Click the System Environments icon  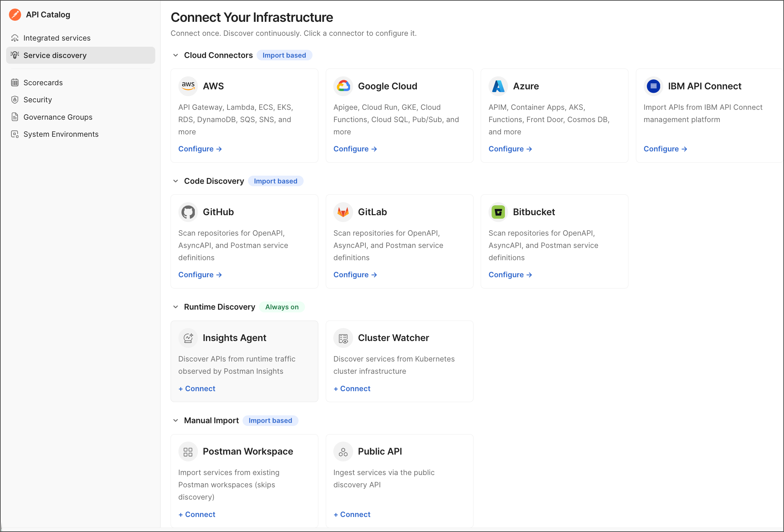point(15,134)
